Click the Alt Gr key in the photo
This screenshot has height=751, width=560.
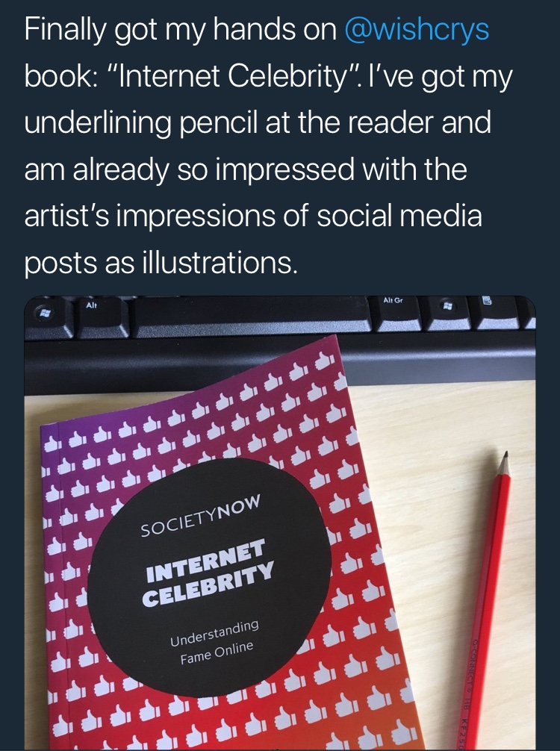tap(393, 302)
